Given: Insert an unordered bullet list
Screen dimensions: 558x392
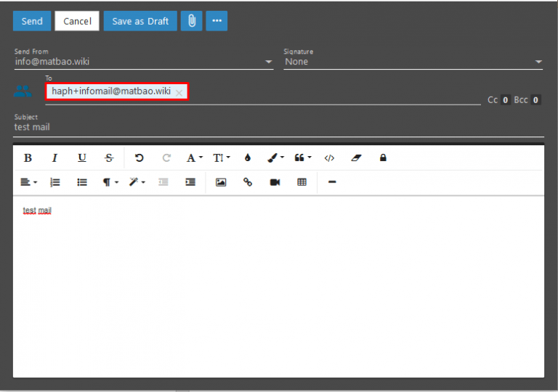Looking at the screenshot, I should [82, 182].
